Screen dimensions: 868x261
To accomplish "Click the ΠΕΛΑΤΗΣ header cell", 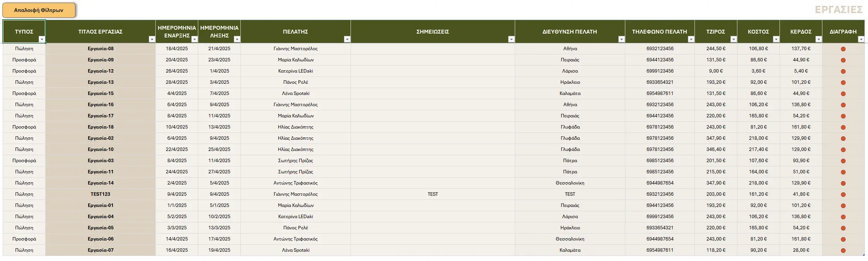I will pyautogui.click(x=296, y=32).
